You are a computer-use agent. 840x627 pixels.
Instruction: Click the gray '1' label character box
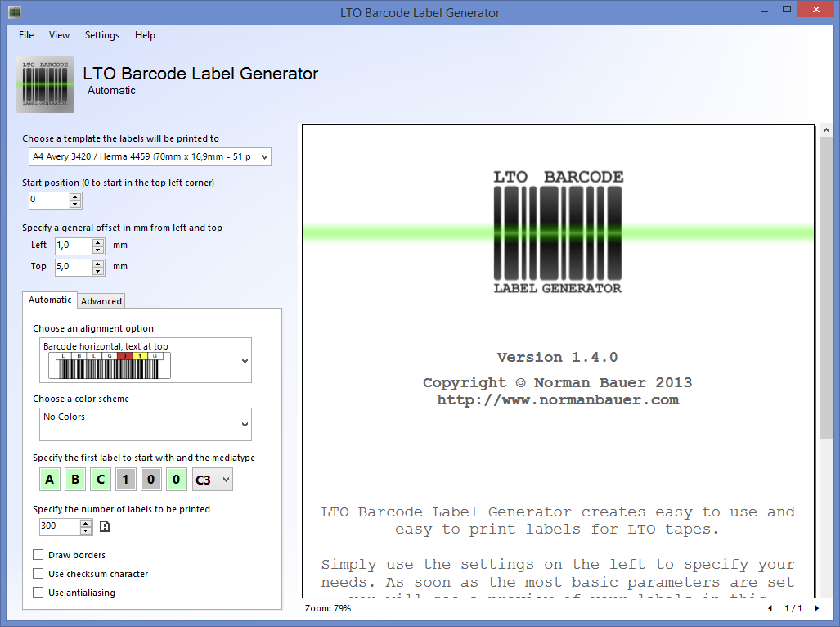pos(125,480)
